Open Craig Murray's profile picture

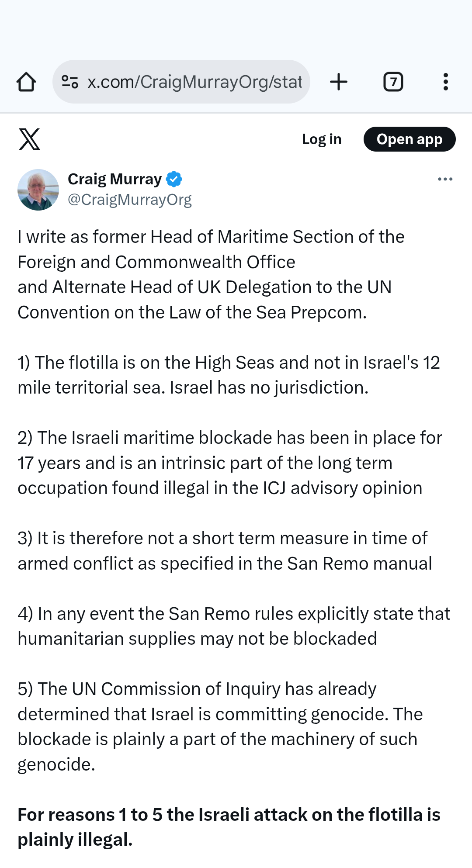click(x=38, y=190)
